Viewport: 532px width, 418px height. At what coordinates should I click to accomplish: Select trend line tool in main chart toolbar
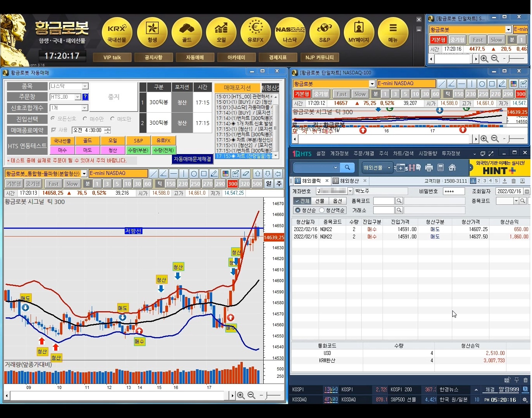(x=154, y=173)
